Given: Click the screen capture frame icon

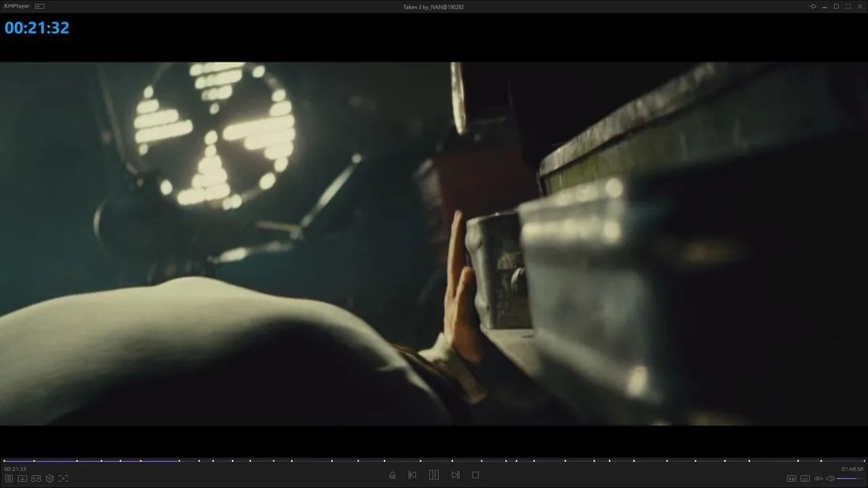Looking at the screenshot, I should tap(63, 479).
